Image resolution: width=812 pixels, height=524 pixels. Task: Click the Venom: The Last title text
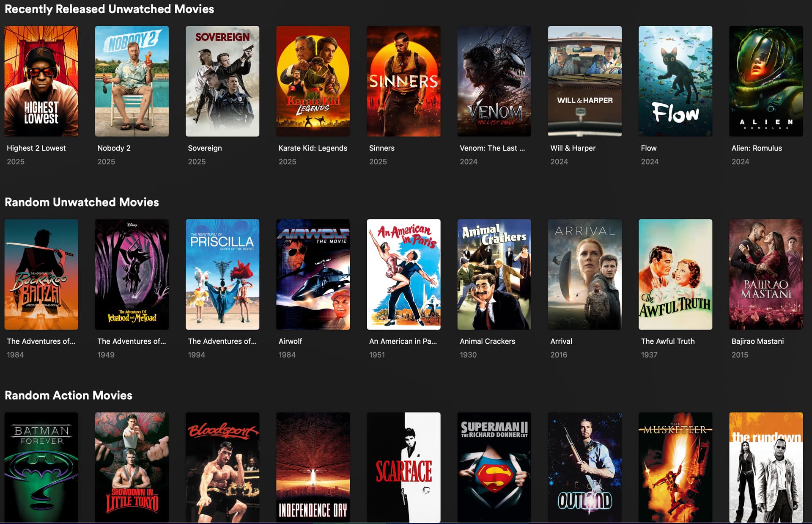pos(492,148)
